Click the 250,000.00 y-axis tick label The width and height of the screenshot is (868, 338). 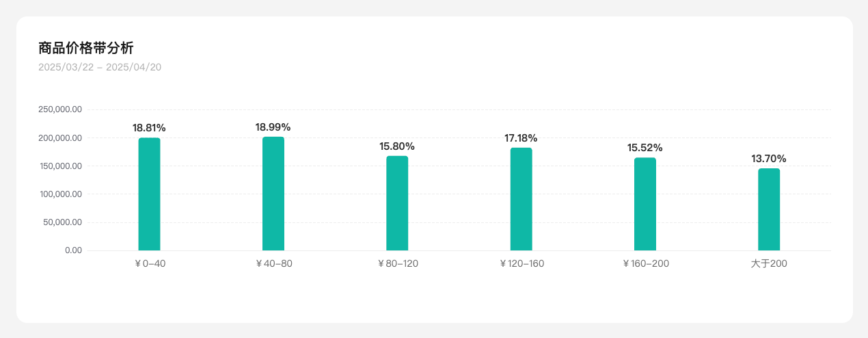60,109
